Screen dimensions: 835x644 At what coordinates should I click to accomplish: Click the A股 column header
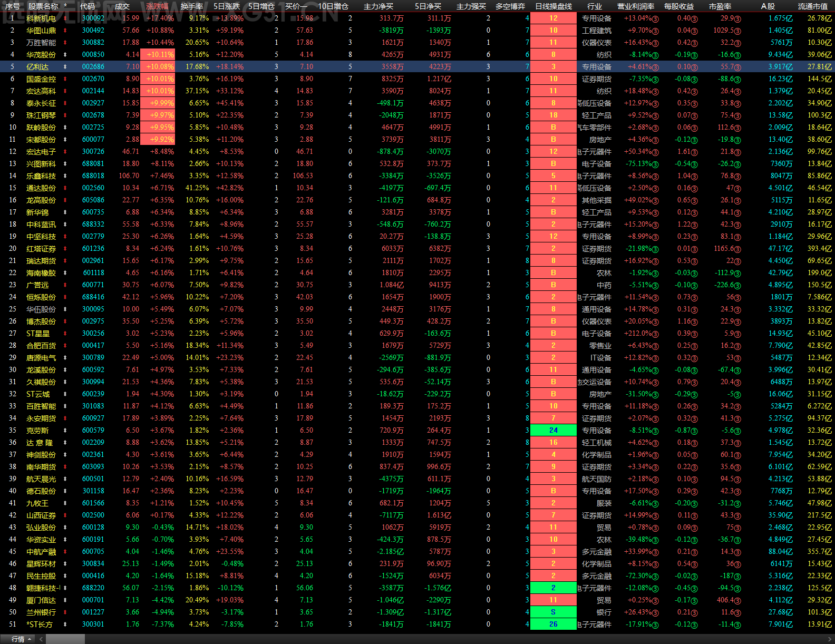(x=768, y=6)
